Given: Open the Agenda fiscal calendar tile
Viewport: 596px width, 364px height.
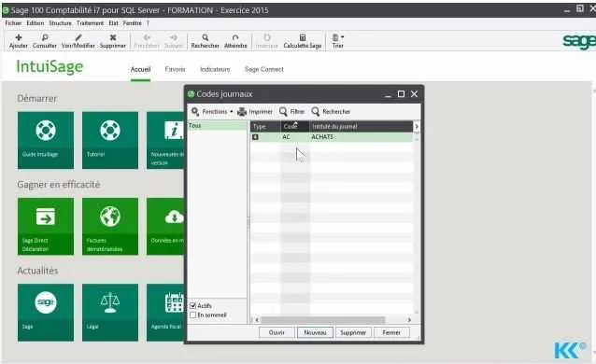Looking at the screenshot, I should (165, 313).
